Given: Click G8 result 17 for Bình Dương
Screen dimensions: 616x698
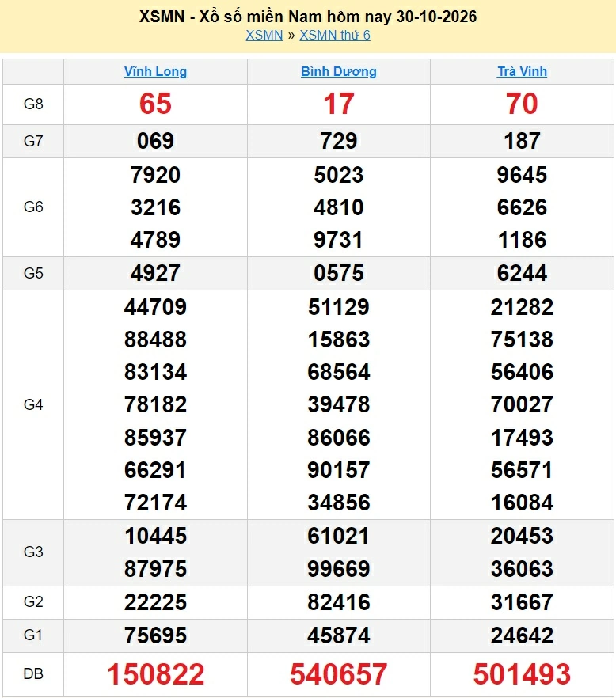Looking at the screenshot, I should pyautogui.click(x=339, y=104).
